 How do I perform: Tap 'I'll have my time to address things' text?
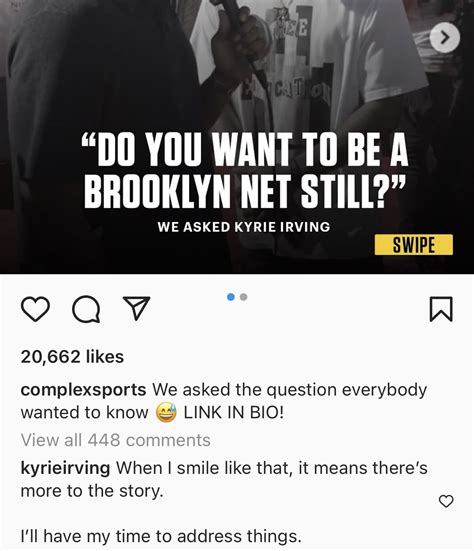tap(161, 536)
